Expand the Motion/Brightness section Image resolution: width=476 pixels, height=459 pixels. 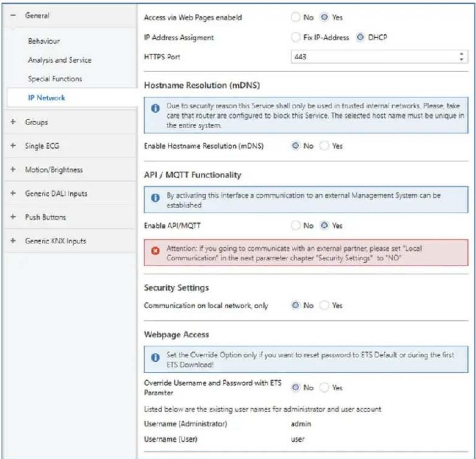tap(13, 169)
